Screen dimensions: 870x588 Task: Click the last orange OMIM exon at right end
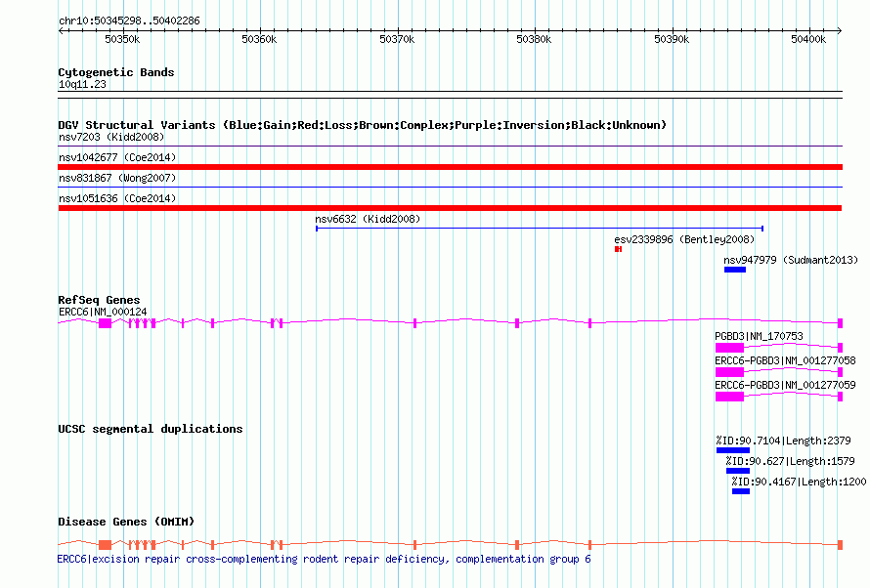point(840,545)
